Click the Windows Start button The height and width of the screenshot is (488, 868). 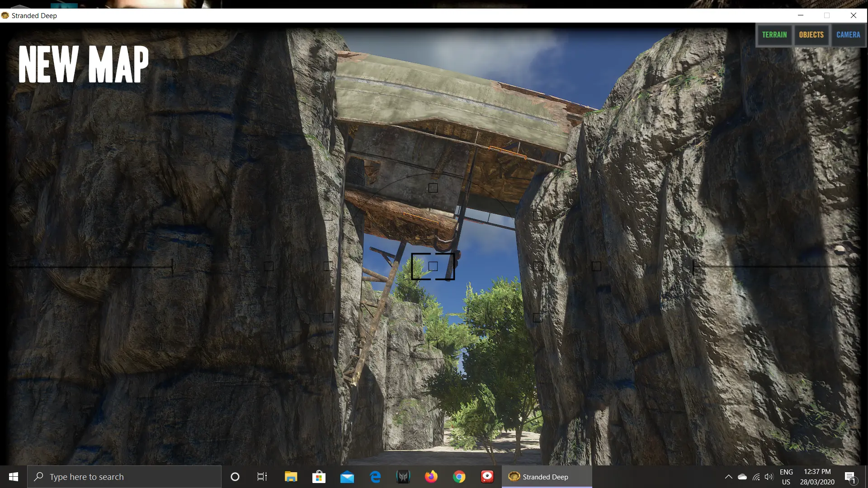[14, 477]
